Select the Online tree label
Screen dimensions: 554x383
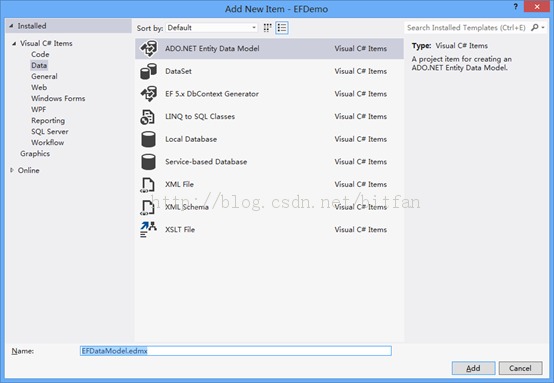click(x=29, y=170)
